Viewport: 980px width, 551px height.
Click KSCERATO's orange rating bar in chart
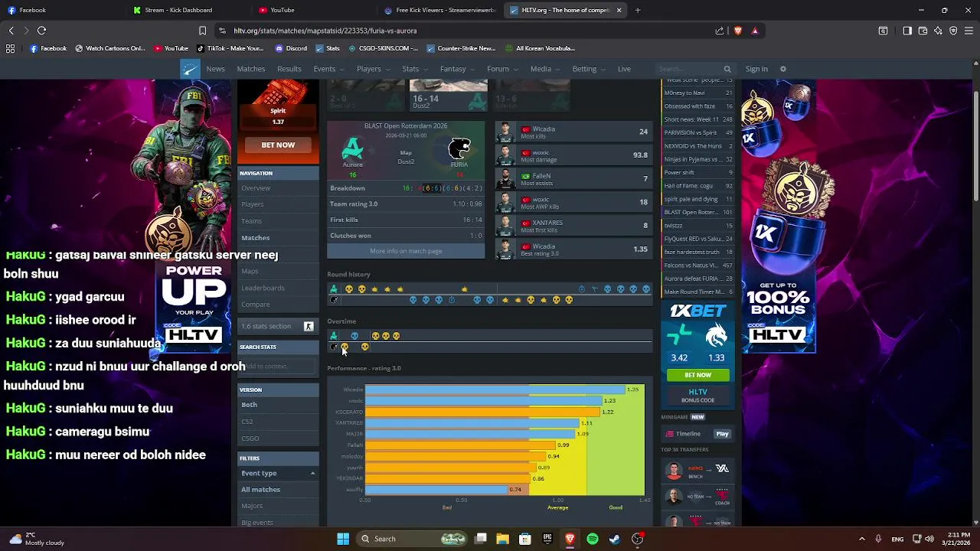[x=482, y=412]
